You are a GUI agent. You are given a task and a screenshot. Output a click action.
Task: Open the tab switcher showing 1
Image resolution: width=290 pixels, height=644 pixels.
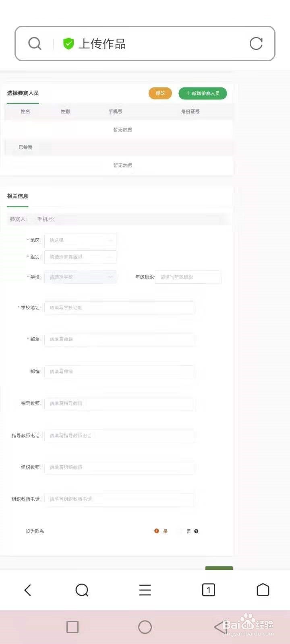pyautogui.click(x=208, y=590)
